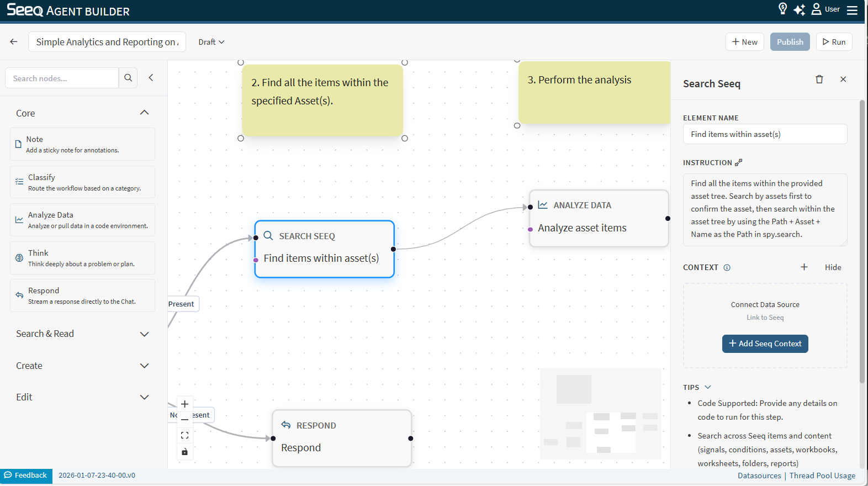Screen dimensions: 868x486
Task: Click the chart icon on Analyze Data node
Action: point(543,205)
